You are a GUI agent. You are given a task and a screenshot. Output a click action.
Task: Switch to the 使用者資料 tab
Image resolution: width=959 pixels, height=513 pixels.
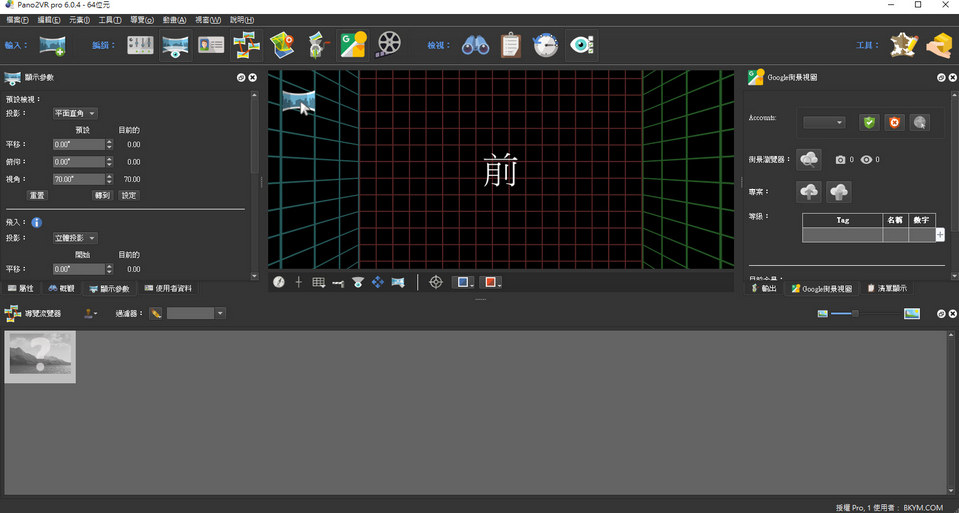(x=168, y=288)
